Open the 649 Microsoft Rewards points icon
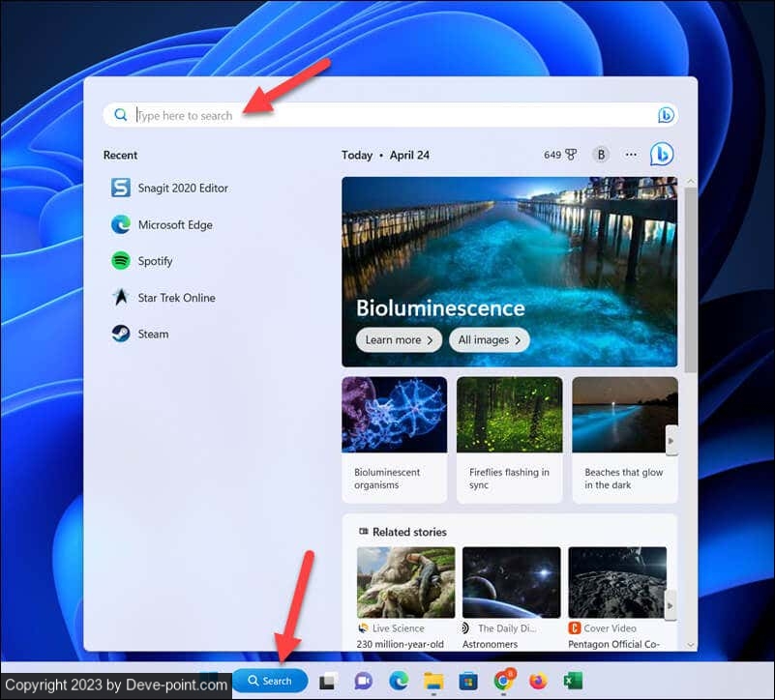Image resolution: width=775 pixels, height=700 pixels. pyautogui.click(x=561, y=155)
